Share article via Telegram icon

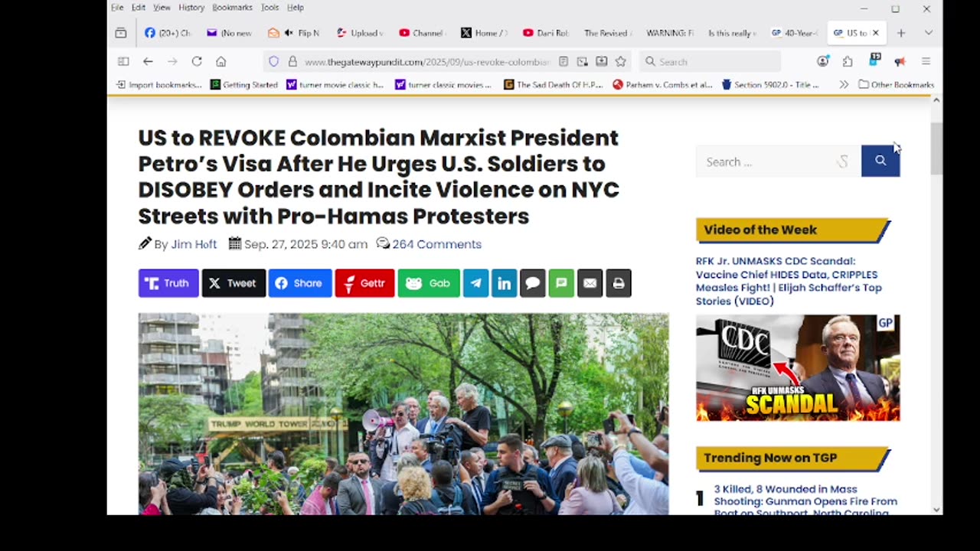pyautogui.click(x=475, y=283)
